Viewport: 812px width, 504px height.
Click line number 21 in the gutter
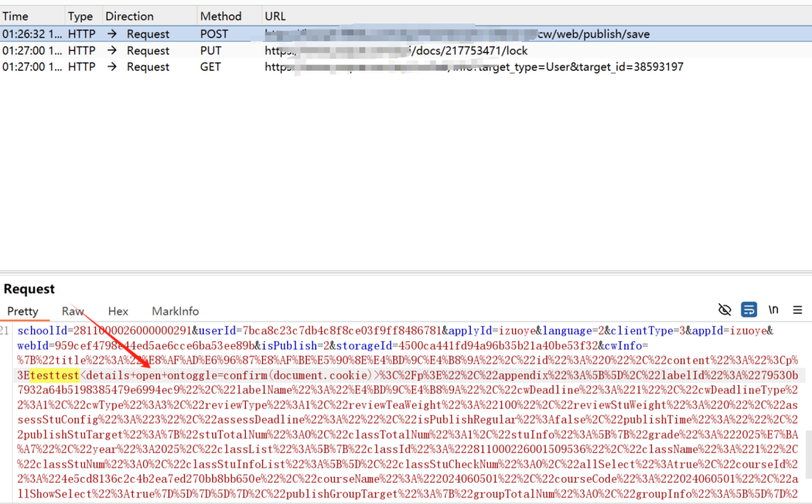point(5,330)
